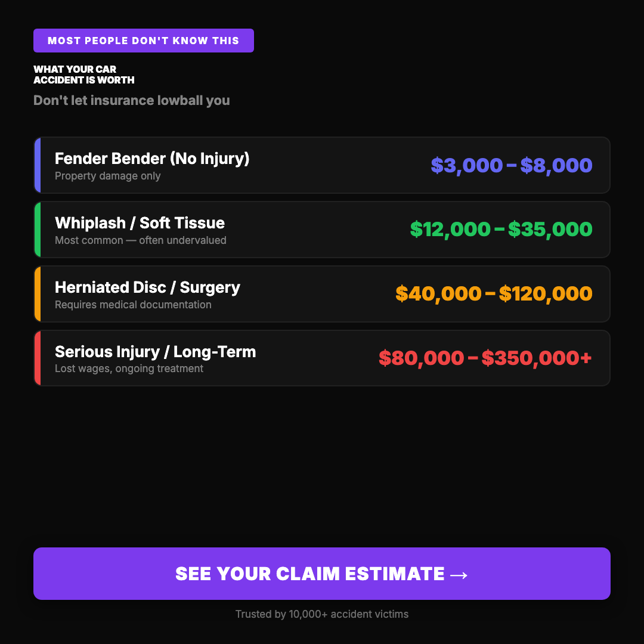Click the arrow icon in the claim estimate button
Image resolution: width=644 pixels, height=644 pixels.
(x=459, y=574)
